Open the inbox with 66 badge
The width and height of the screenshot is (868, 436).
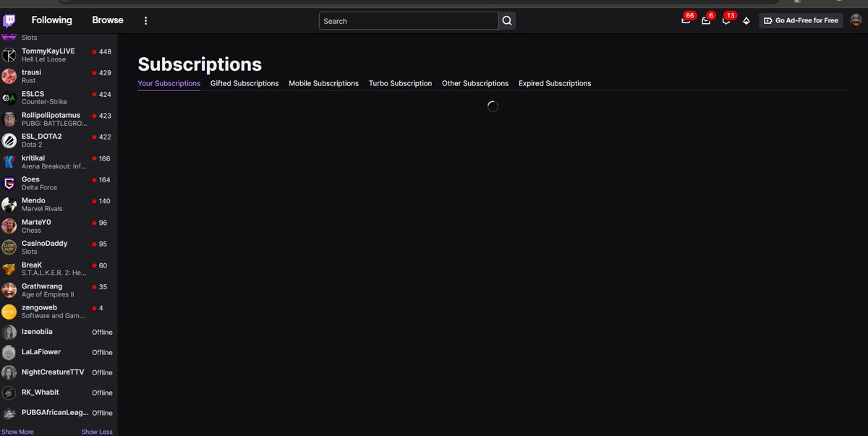point(686,20)
